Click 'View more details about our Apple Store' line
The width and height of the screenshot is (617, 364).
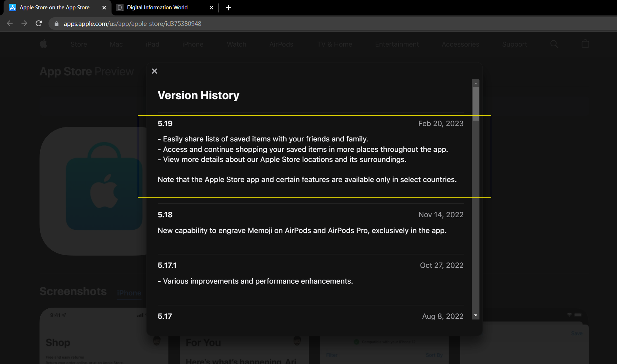[282, 159]
